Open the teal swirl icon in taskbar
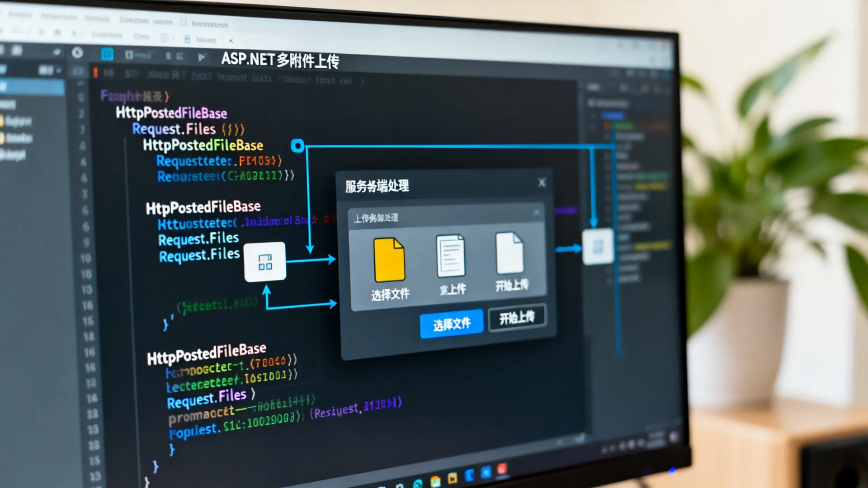 pyautogui.click(x=418, y=484)
